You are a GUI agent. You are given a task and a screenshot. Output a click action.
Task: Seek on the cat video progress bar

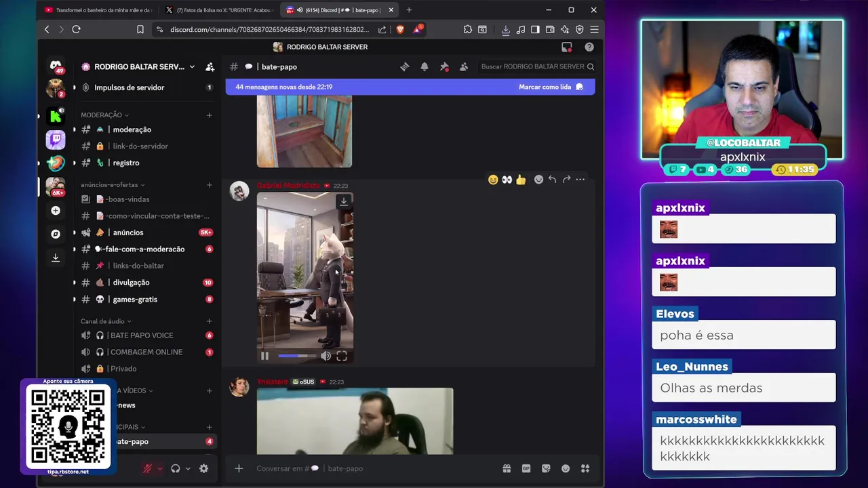coord(297,356)
